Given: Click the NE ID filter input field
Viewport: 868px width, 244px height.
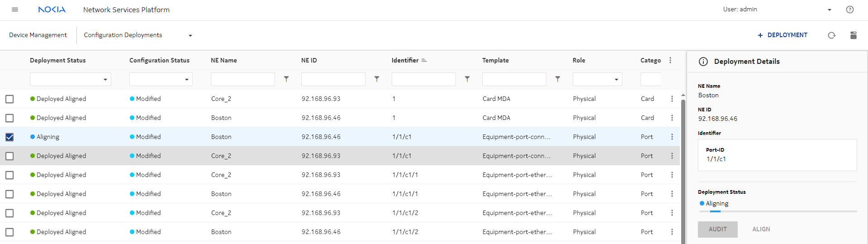Looking at the screenshot, I should [333, 79].
